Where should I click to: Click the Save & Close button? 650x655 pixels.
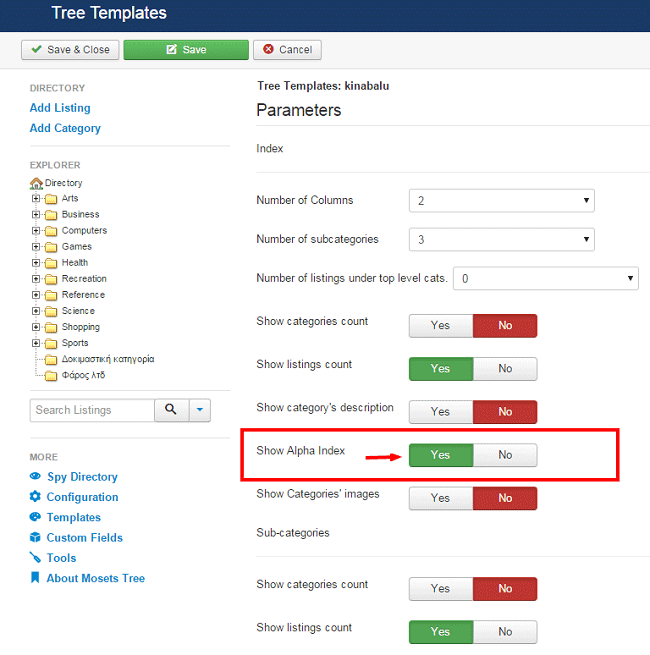click(x=70, y=50)
